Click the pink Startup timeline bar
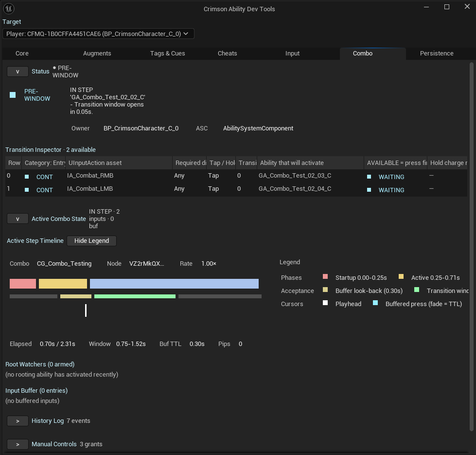The width and height of the screenshot is (476, 455). point(23,284)
